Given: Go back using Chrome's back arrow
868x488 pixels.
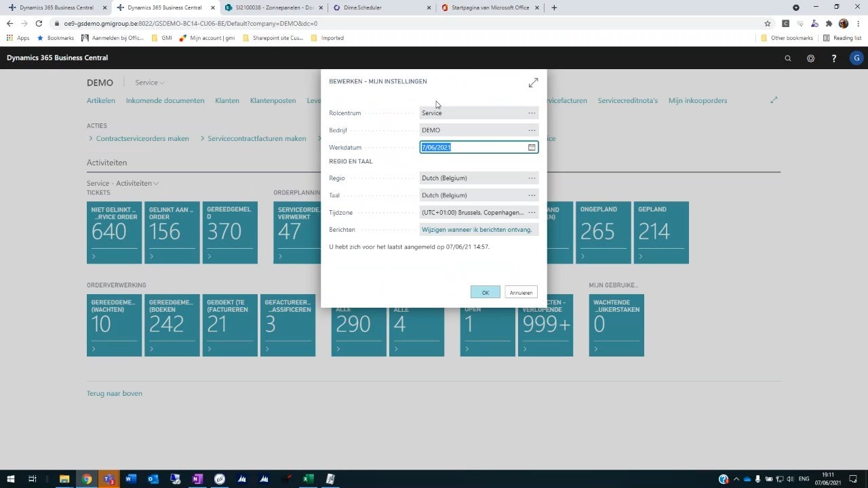Looking at the screenshot, I should click(x=9, y=23).
